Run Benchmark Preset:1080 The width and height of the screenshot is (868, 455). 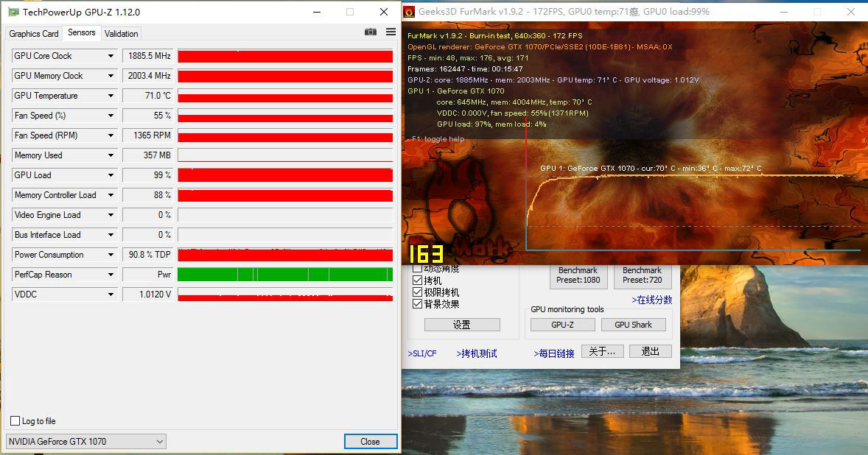click(x=578, y=275)
